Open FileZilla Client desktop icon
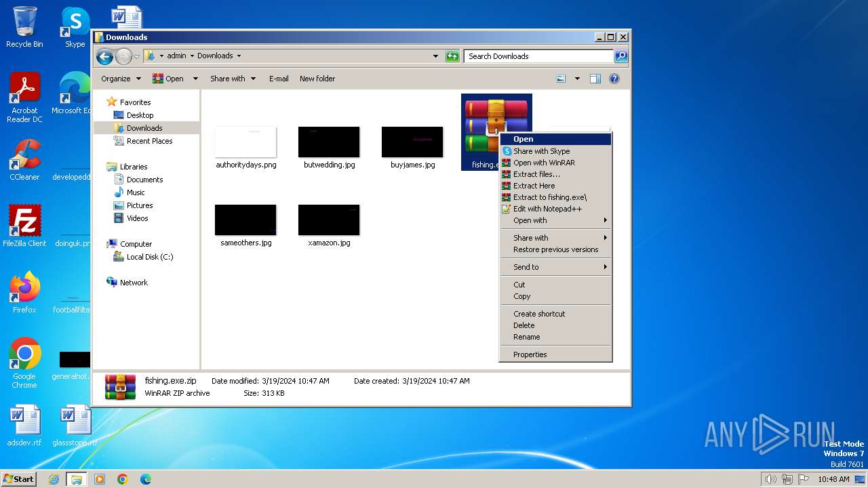 click(24, 226)
